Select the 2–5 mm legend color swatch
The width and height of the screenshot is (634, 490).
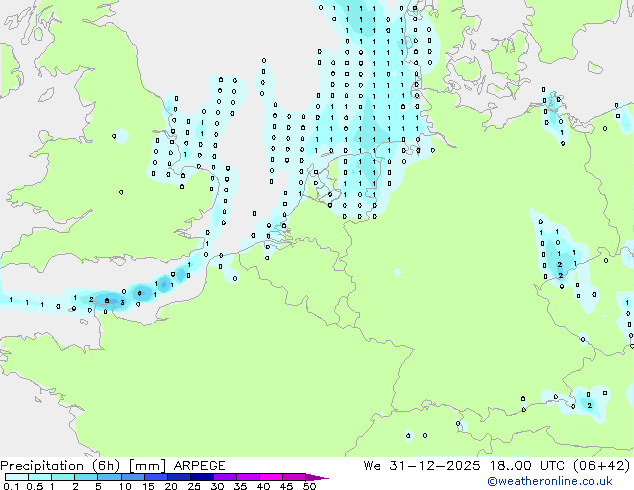tap(86, 477)
